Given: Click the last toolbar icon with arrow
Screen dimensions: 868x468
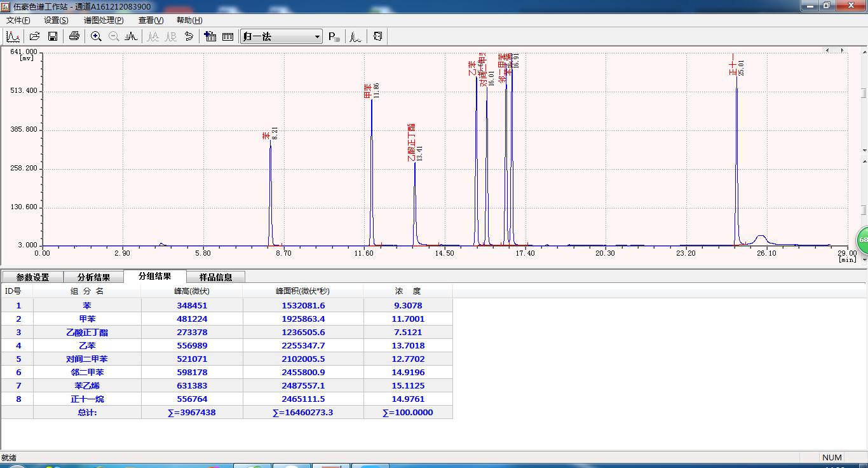Looking at the screenshot, I should point(378,37).
